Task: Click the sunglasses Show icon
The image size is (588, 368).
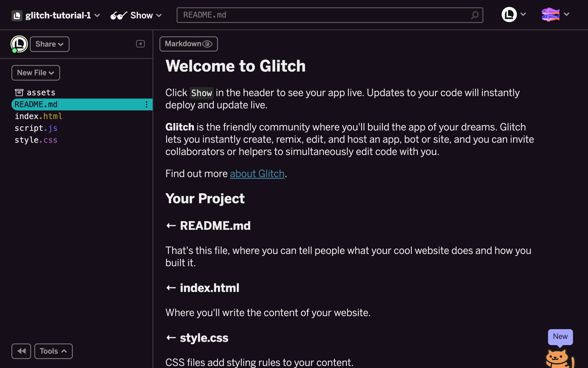Action: pyautogui.click(x=118, y=15)
